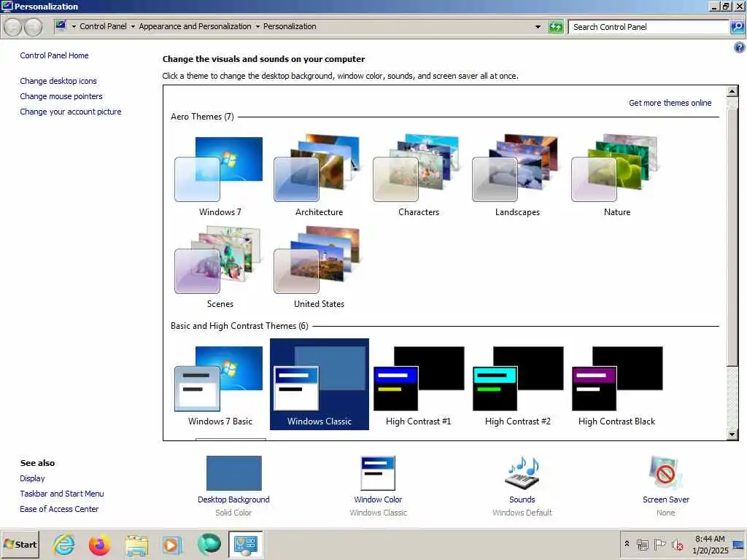
Task: Apply the High Contrast #2 theme
Action: click(517, 385)
